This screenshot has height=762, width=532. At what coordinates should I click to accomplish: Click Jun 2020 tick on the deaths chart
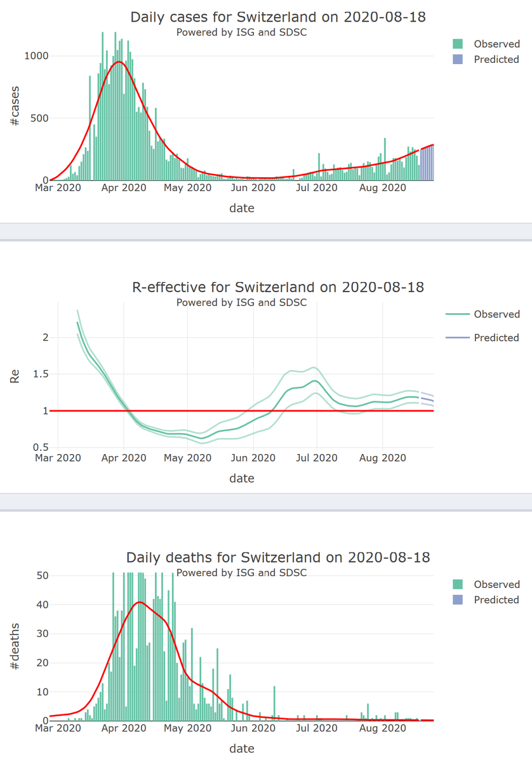(252, 728)
